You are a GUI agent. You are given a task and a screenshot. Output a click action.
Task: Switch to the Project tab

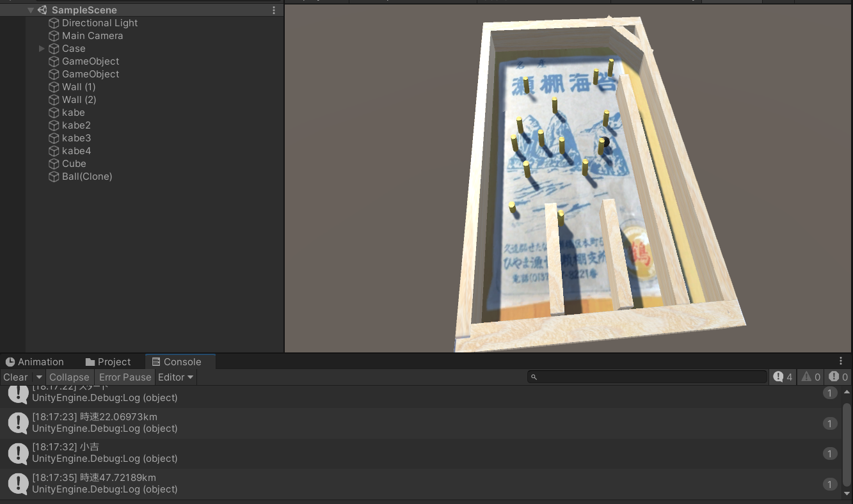coord(108,362)
